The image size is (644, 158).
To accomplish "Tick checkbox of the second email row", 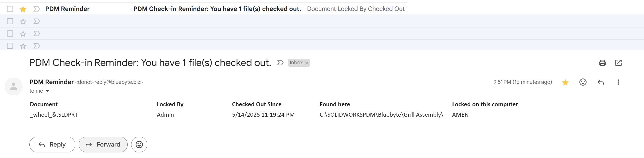I will (x=10, y=21).
